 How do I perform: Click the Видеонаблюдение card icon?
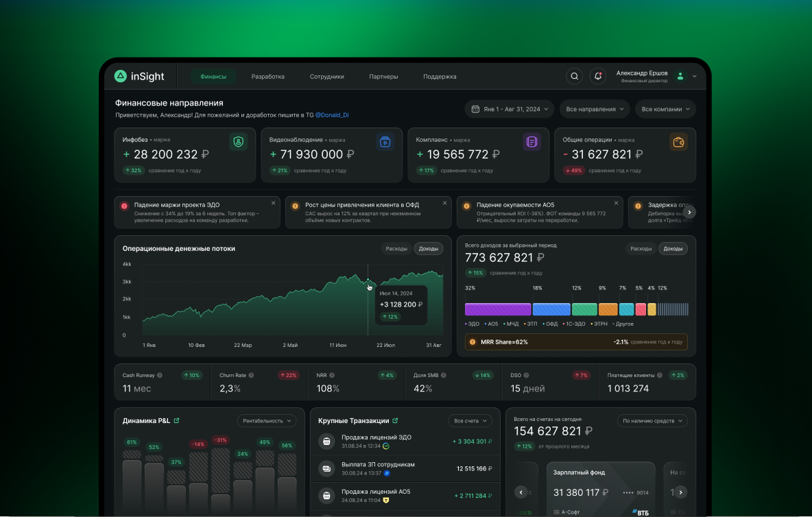(385, 142)
